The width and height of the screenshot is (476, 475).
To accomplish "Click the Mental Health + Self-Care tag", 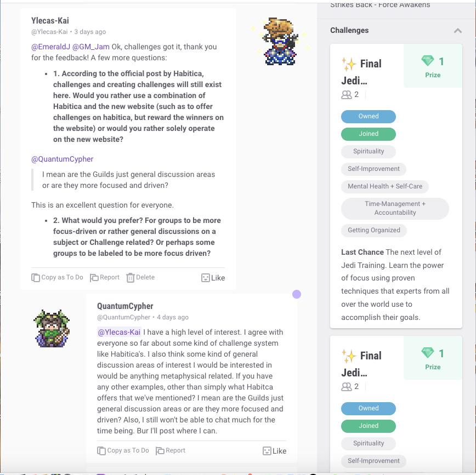I will click(384, 186).
